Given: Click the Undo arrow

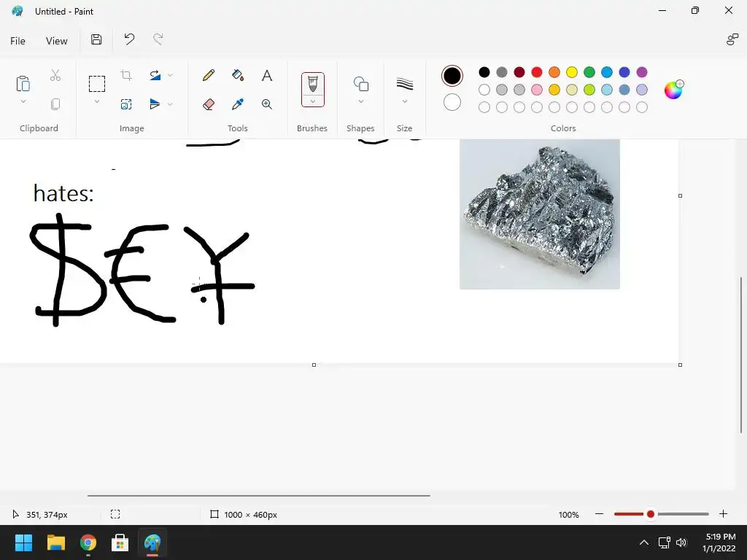Looking at the screenshot, I should [129, 39].
